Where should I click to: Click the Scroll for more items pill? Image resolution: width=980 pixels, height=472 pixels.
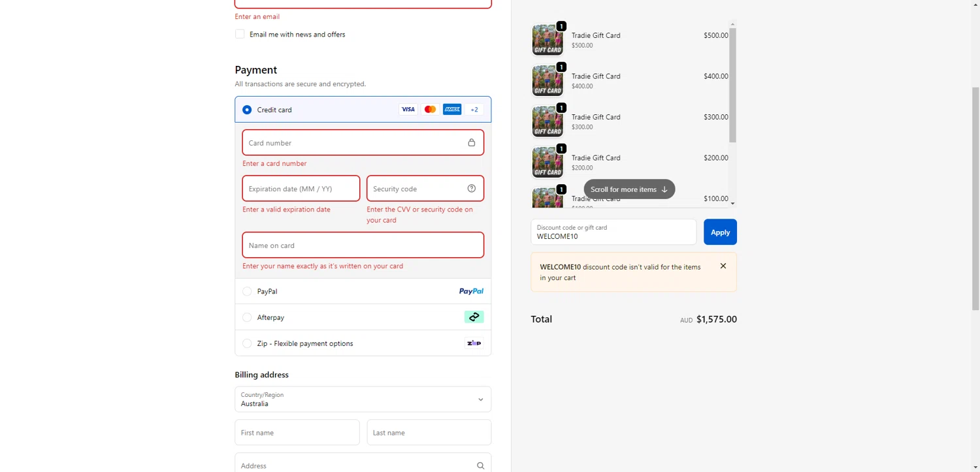(x=629, y=189)
